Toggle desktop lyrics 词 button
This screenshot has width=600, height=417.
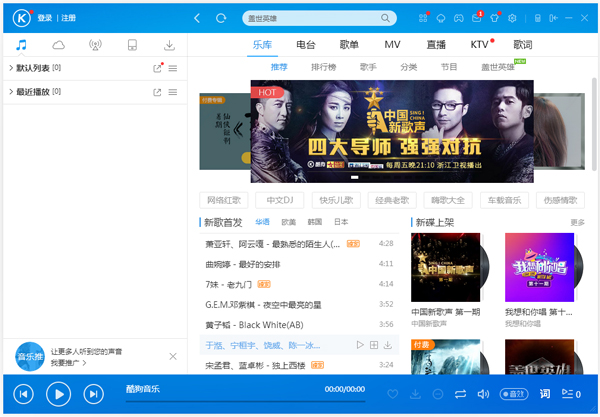(x=545, y=394)
